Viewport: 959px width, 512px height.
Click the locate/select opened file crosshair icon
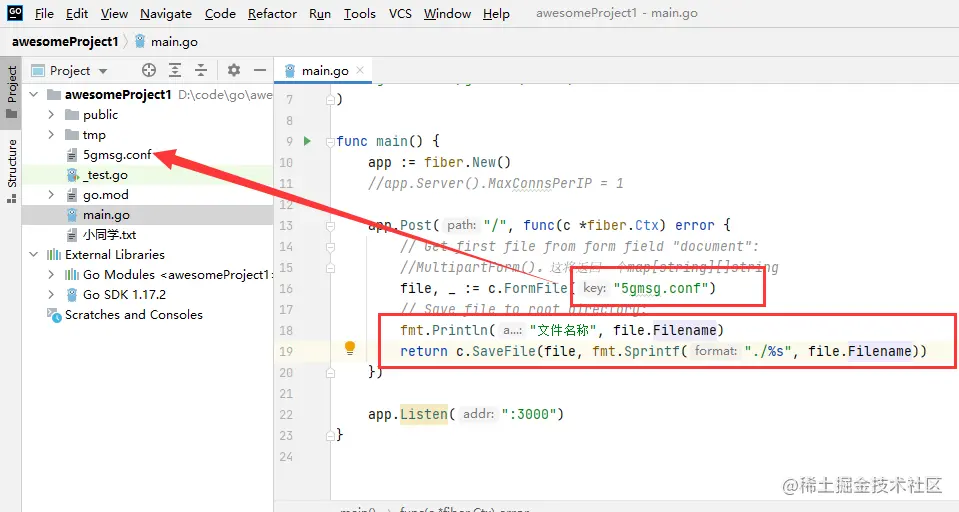coord(149,70)
